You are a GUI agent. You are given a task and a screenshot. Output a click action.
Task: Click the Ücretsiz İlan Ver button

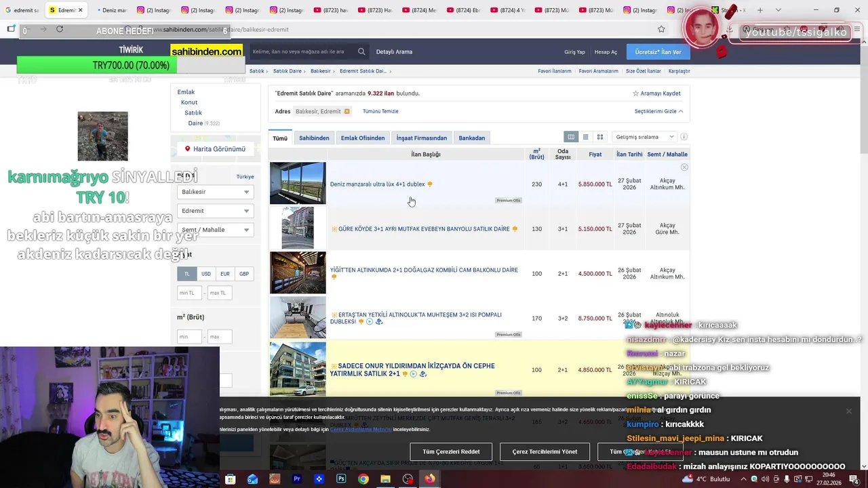tap(658, 52)
